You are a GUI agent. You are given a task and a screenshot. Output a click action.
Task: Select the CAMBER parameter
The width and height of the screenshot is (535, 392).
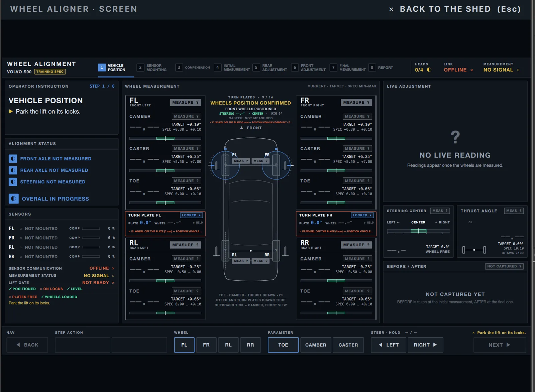click(x=316, y=345)
